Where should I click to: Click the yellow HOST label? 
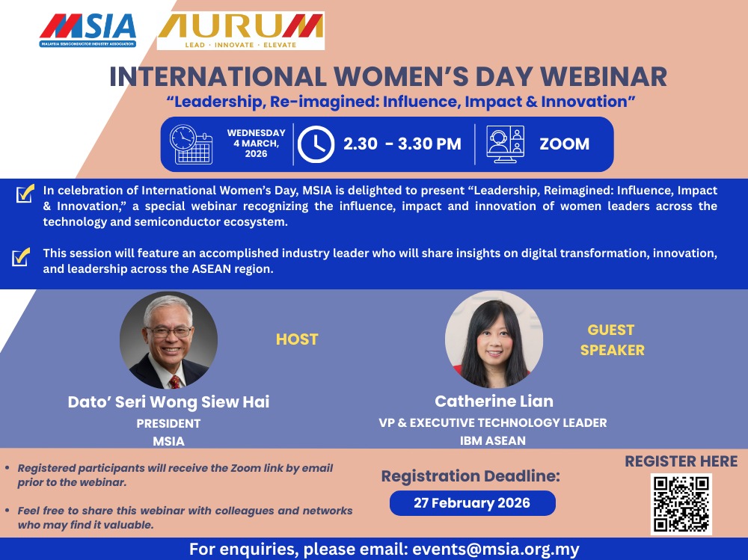297,339
